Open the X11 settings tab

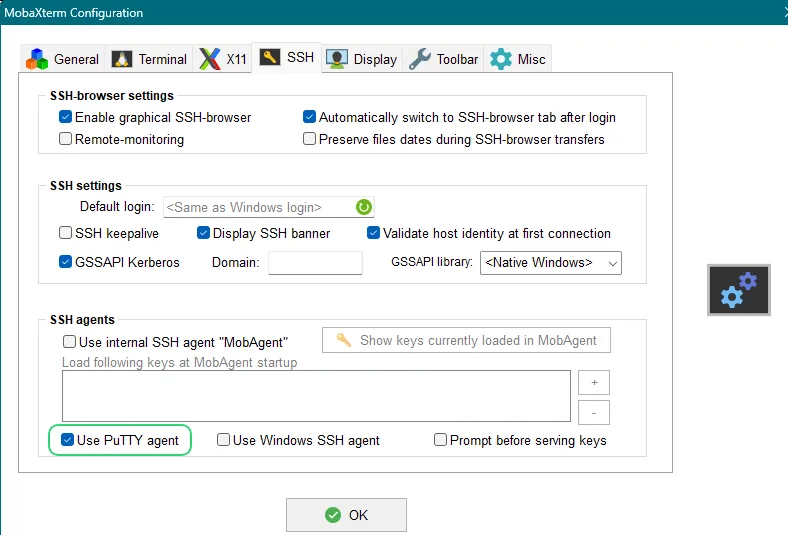pos(223,59)
